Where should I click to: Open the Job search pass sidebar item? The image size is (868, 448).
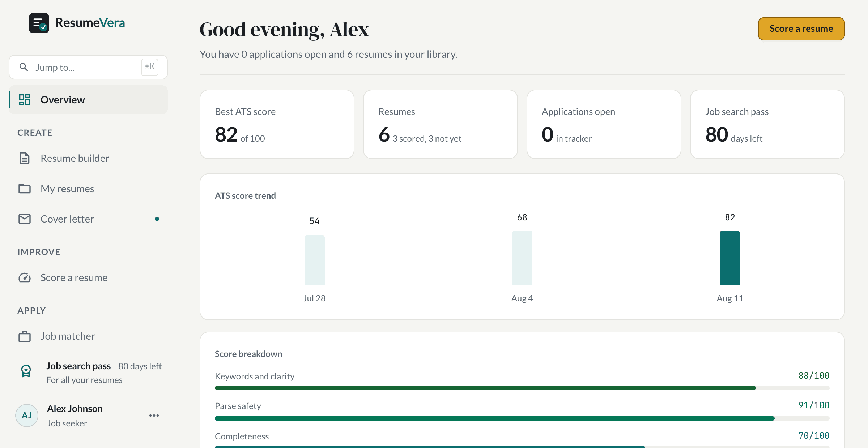coord(88,373)
